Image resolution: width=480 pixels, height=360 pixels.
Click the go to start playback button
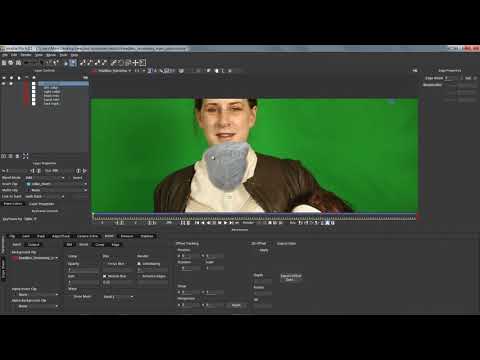click(x=197, y=223)
